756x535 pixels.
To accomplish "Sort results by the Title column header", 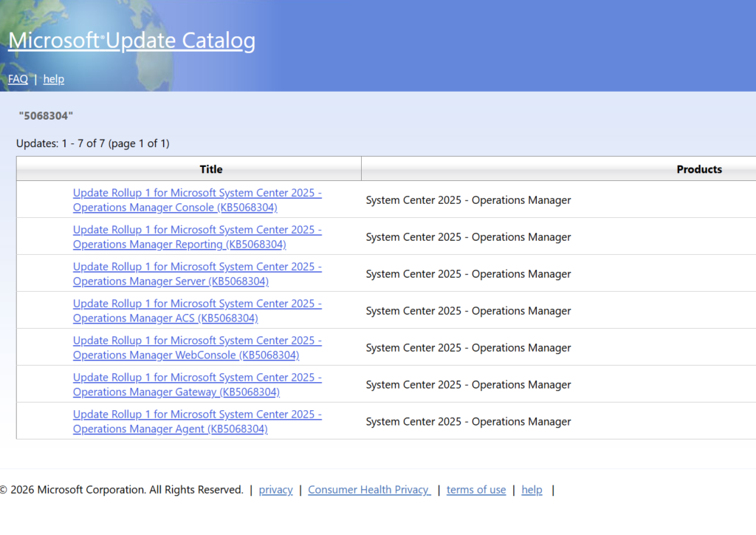I will tap(211, 169).
